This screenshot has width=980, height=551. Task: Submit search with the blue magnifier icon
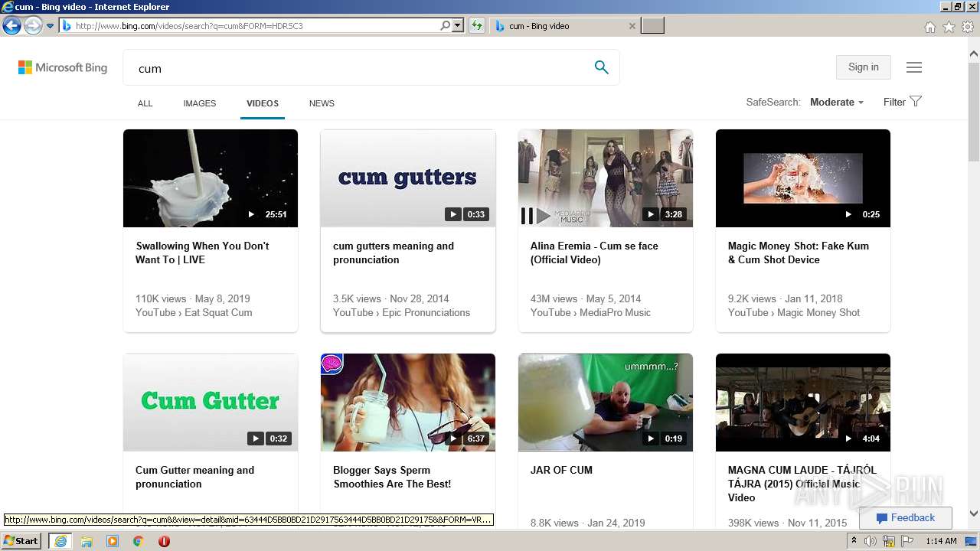coord(602,67)
